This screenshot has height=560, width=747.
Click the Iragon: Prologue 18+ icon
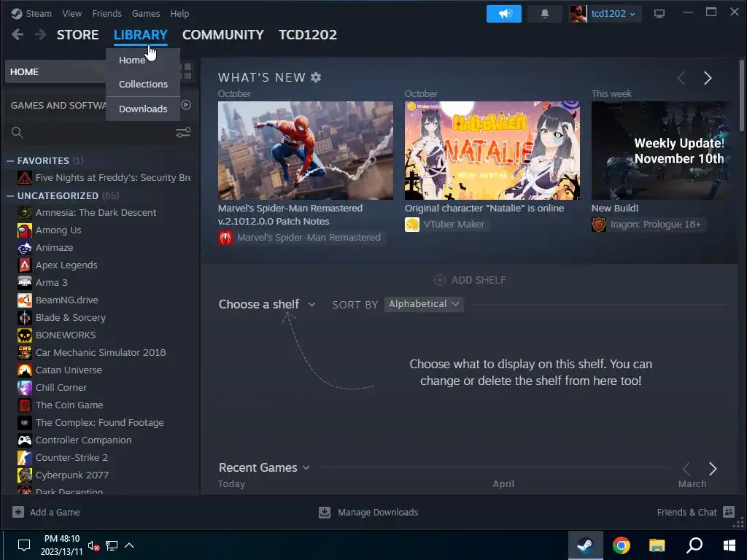(x=599, y=225)
